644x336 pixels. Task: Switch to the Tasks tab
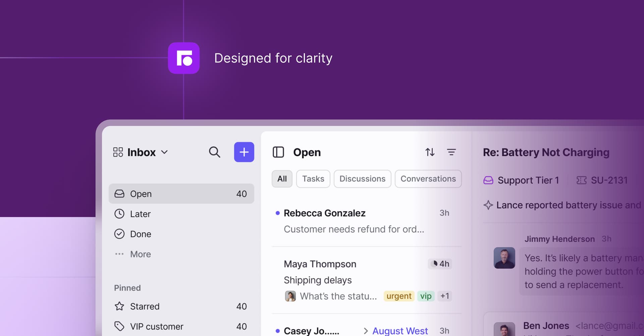tap(313, 179)
